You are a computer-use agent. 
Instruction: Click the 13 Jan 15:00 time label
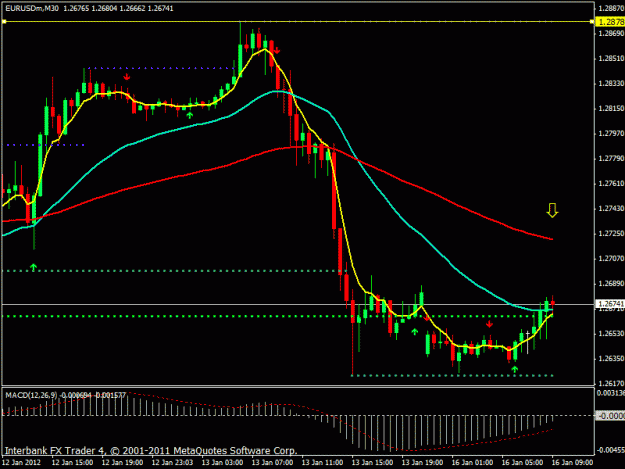(x=372, y=463)
